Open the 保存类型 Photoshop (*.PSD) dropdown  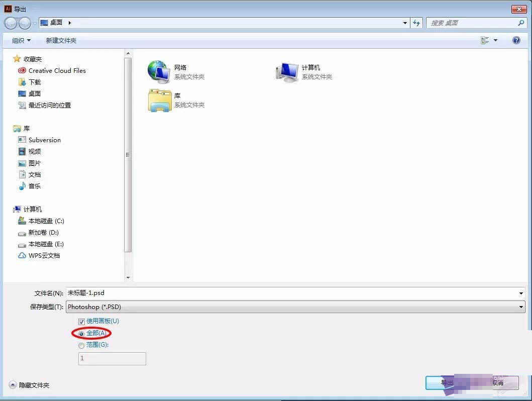295,307
